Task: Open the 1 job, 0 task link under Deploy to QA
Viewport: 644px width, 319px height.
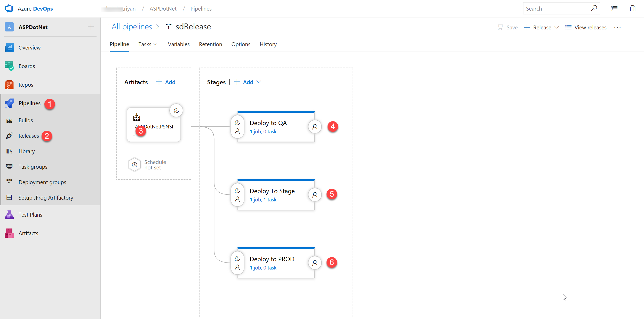Action: [263, 132]
